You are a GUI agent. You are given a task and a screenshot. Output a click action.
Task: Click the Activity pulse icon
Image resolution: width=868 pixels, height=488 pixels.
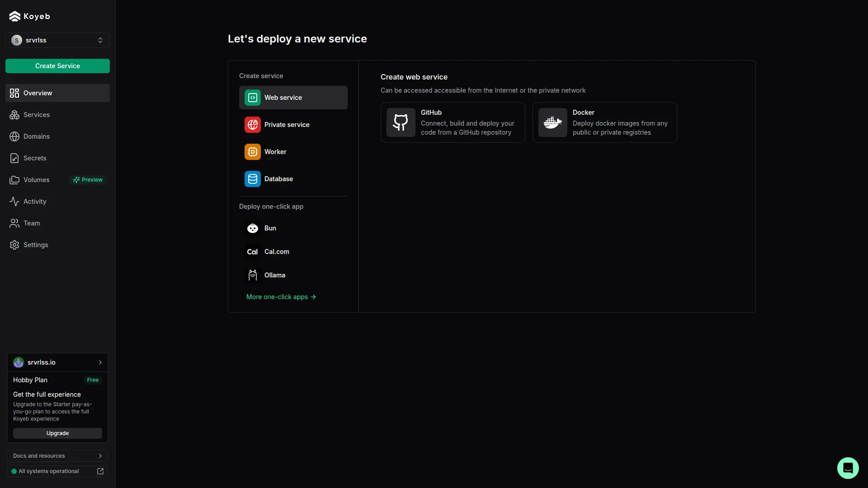(14, 202)
